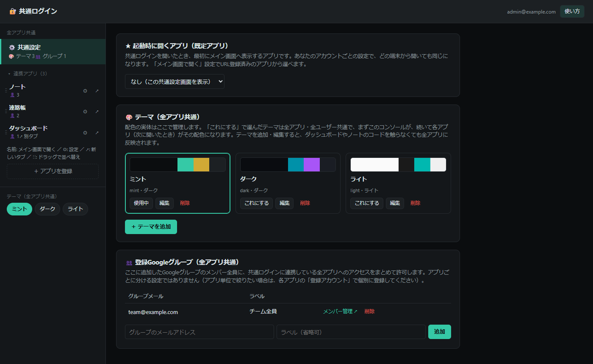Click the drag handle beside 連絡帳
This screenshot has width=593, height=364.
point(6,112)
